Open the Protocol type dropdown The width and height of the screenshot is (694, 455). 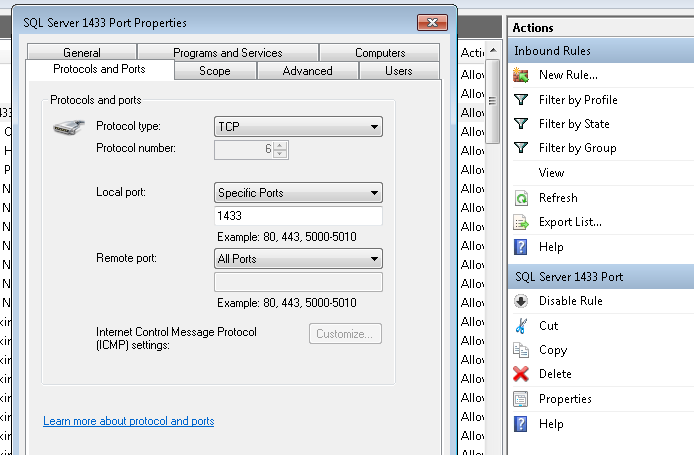click(299, 126)
